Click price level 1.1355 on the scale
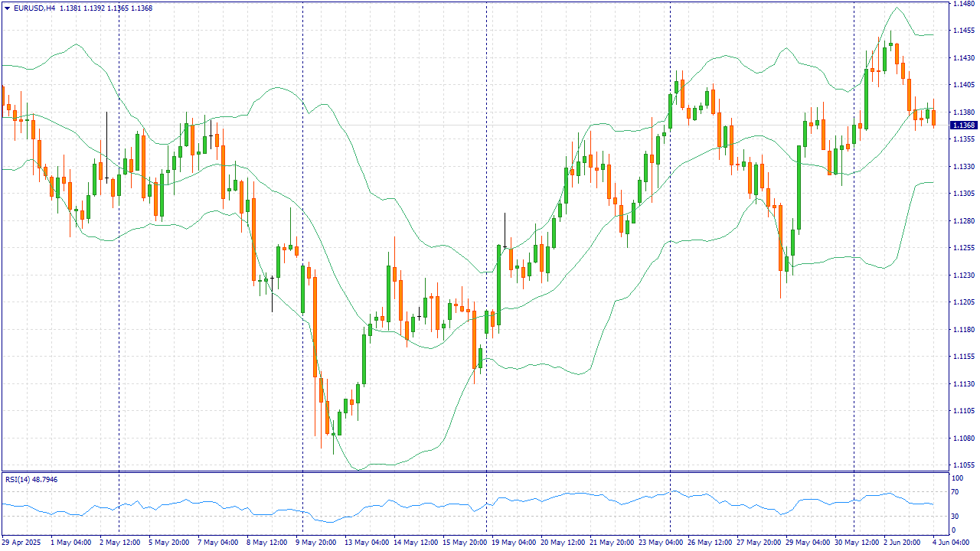The image size is (980, 551). click(964, 139)
